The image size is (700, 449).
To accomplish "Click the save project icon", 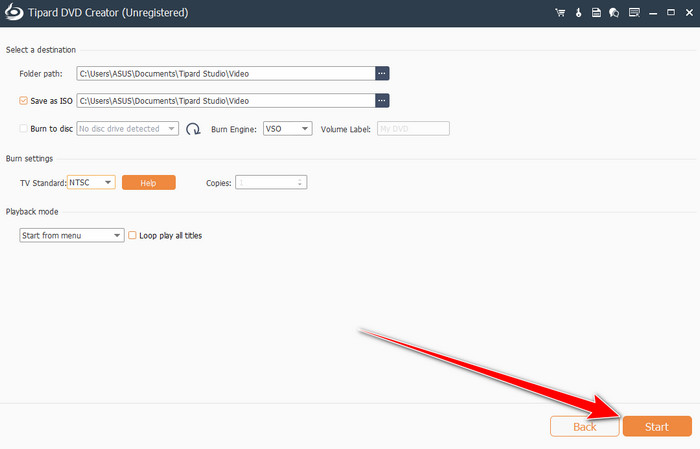I will pyautogui.click(x=596, y=12).
